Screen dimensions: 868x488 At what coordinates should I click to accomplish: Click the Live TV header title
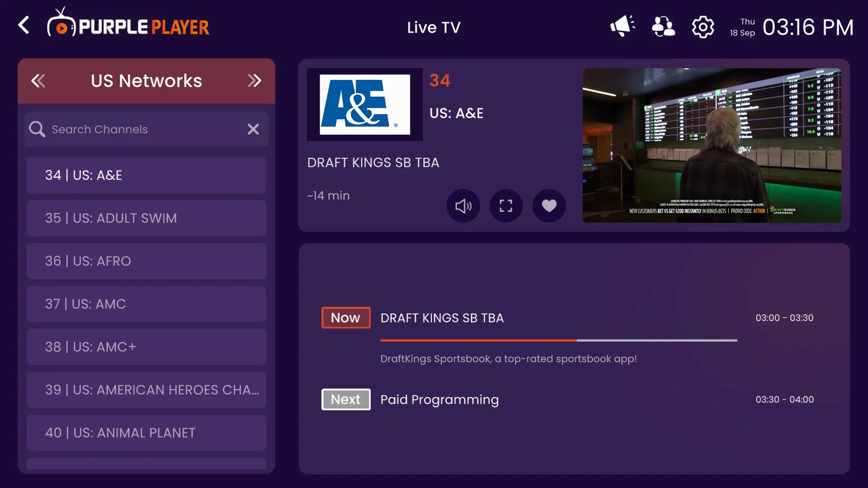tap(434, 28)
